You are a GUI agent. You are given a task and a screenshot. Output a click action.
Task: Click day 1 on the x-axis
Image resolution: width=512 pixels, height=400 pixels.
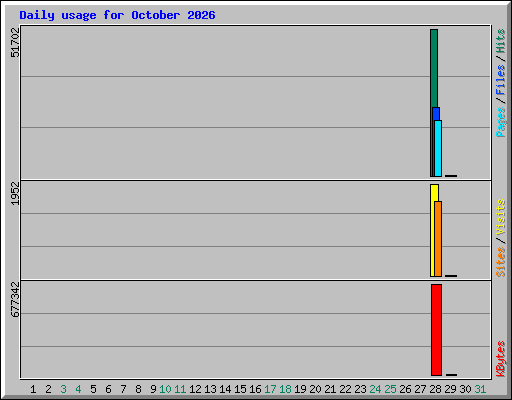(33, 389)
